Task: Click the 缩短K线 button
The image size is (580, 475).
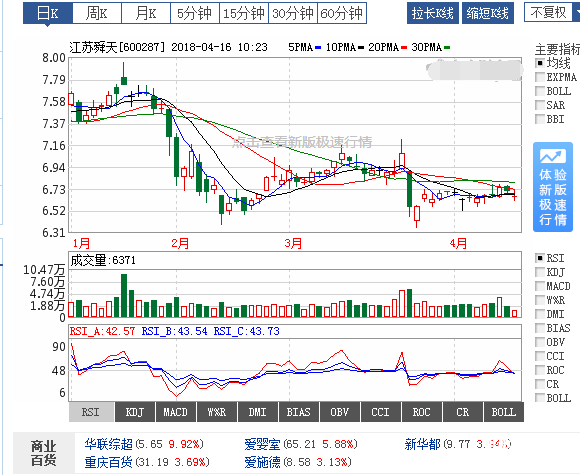Action: tap(488, 13)
